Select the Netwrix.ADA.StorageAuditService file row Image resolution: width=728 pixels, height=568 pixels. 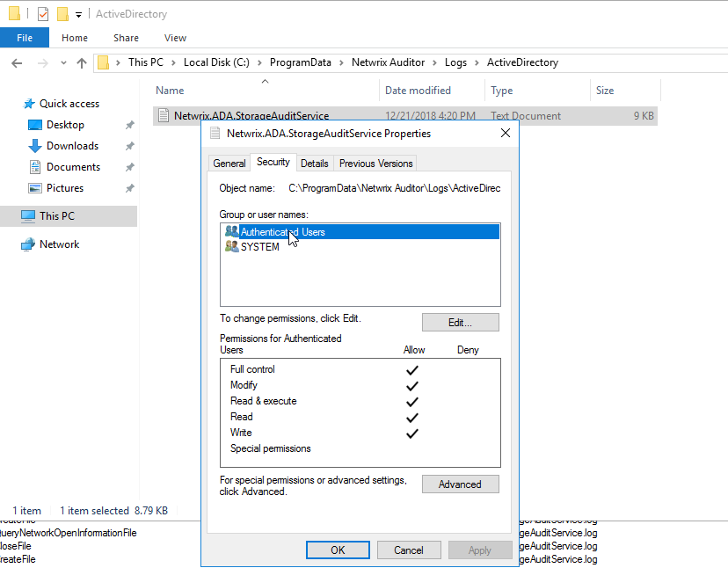pos(404,116)
